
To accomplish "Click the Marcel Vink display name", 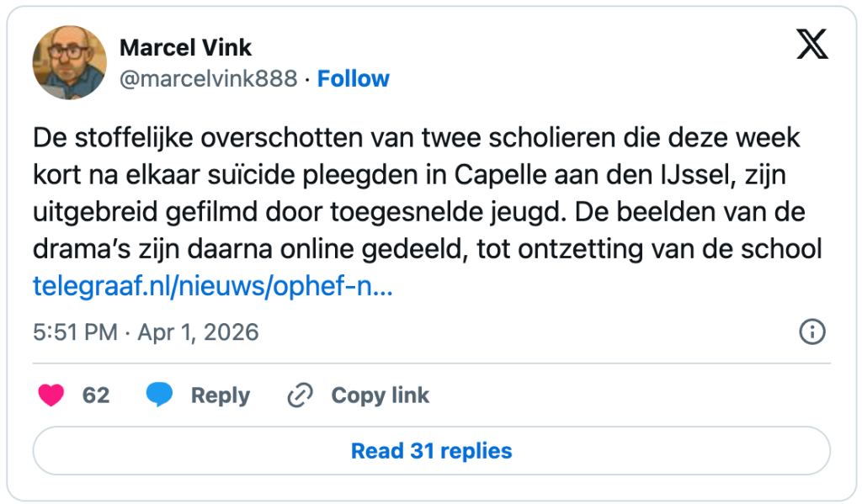I will pyautogui.click(x=186, y=47).
